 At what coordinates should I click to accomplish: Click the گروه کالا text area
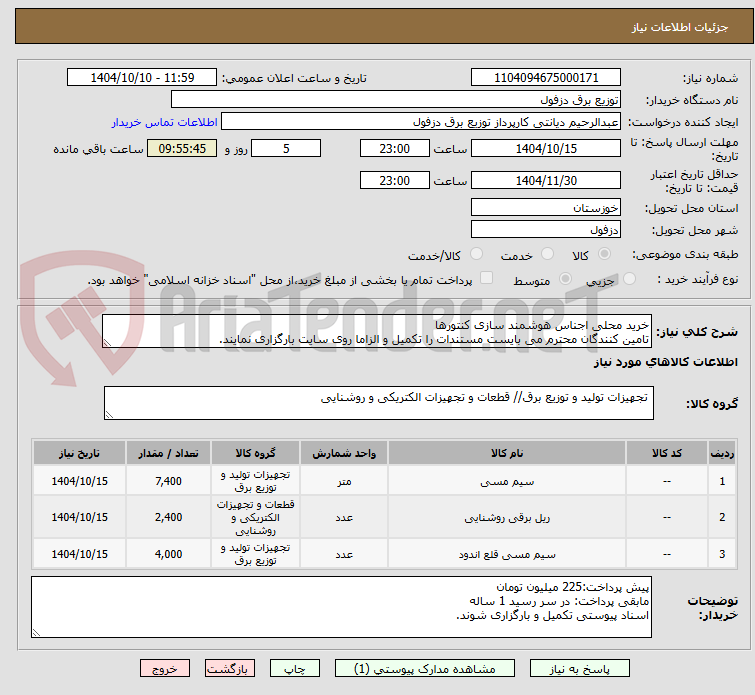click(378, 403)
